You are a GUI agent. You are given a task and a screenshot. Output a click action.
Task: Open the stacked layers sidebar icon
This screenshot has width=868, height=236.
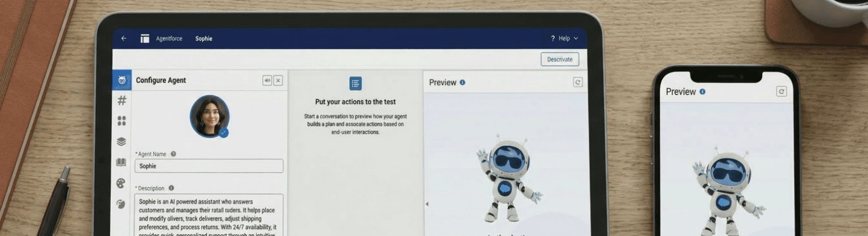121,141
